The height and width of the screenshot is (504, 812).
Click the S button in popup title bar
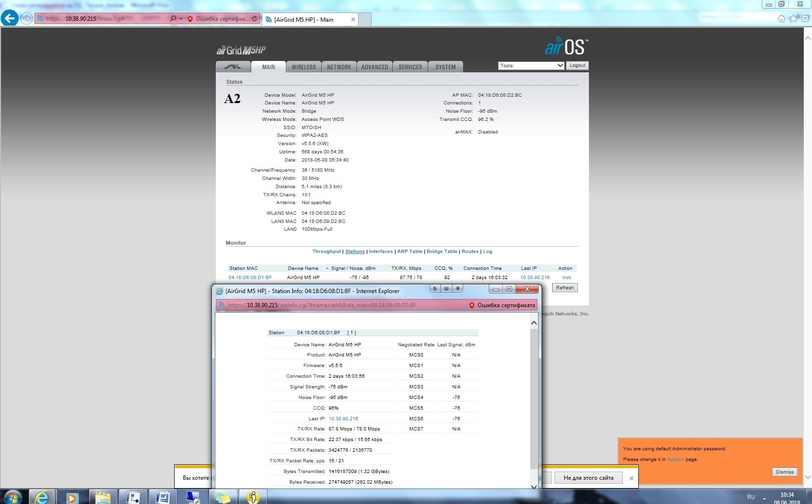(435, 289)
